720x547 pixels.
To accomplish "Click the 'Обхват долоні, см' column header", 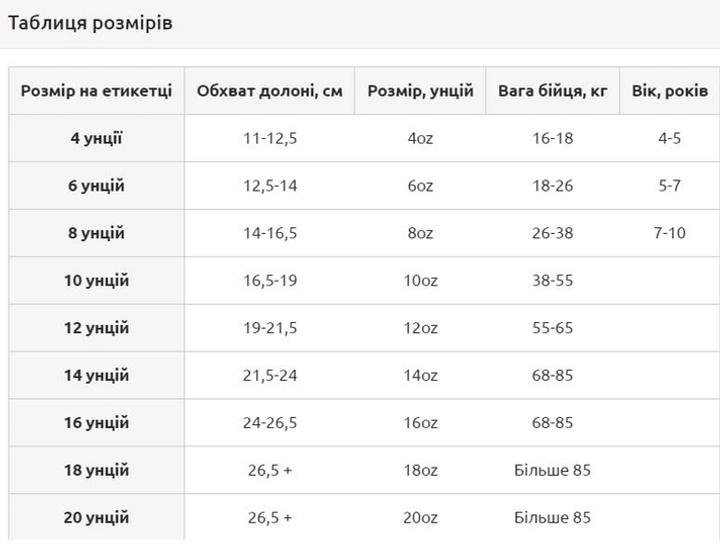I will tap(270, 91).
